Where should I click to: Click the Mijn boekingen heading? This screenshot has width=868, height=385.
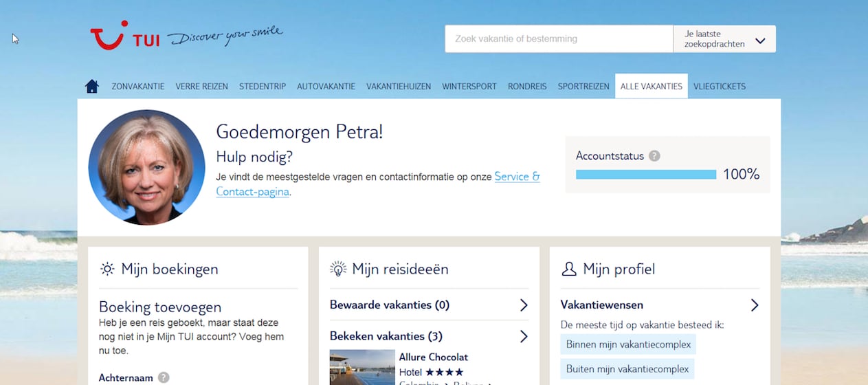pos(170,269)
